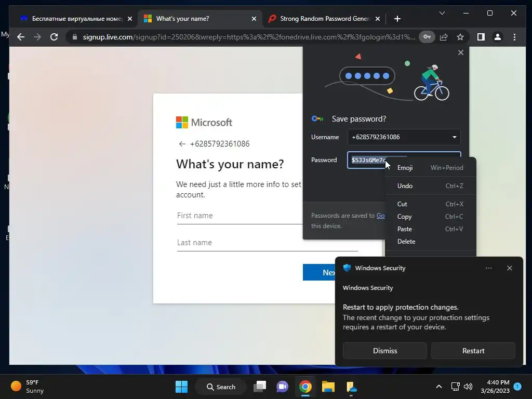Screen dimensions: 532x399
Task: Select the What's your name? tab
Action: pyautogui.click(x=196, y=19)
